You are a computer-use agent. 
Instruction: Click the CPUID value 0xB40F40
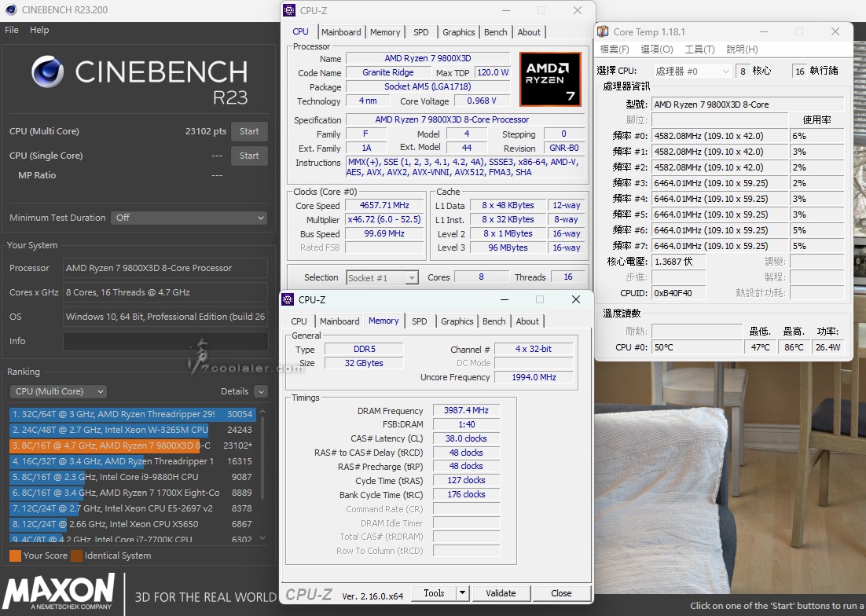click(x=678, y=292)
